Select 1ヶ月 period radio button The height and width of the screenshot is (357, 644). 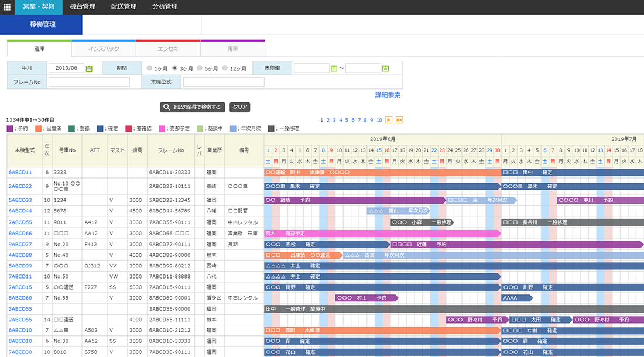(x=149, y=68)
